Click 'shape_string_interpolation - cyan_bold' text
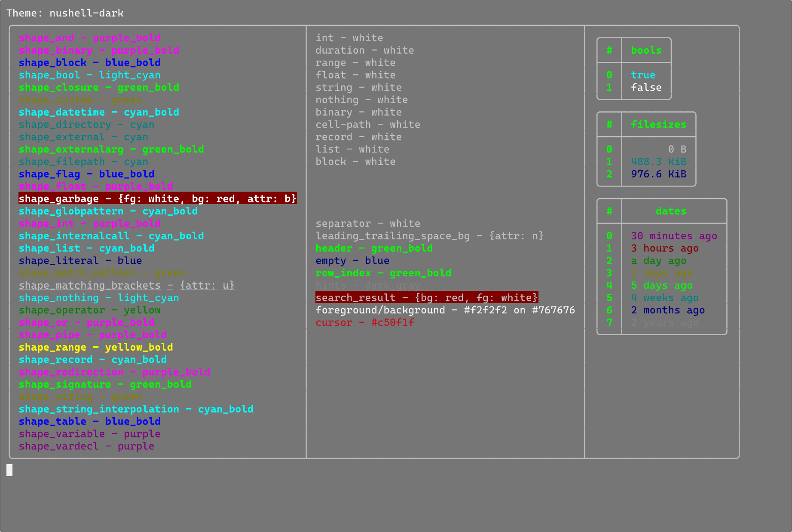The height and width of the screenshot is (532, 792). 136,409
